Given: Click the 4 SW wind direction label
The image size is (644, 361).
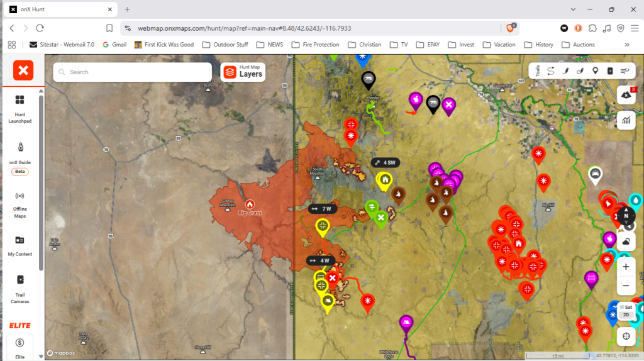Looking at the screenshot, I should click(386, 163).
